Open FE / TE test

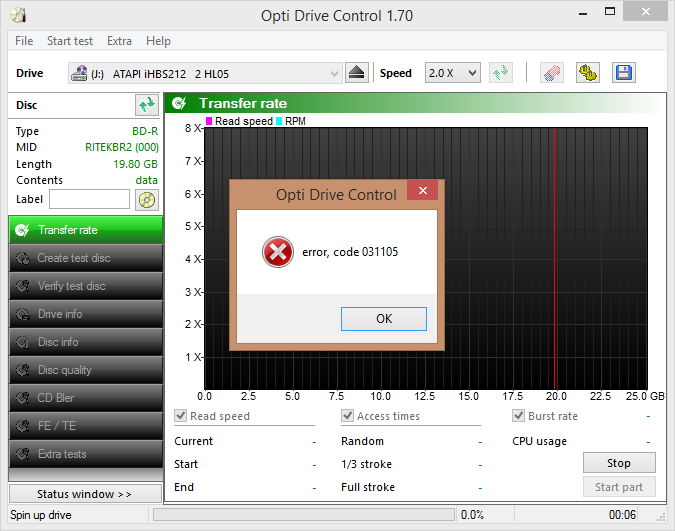tap(86, 426)
